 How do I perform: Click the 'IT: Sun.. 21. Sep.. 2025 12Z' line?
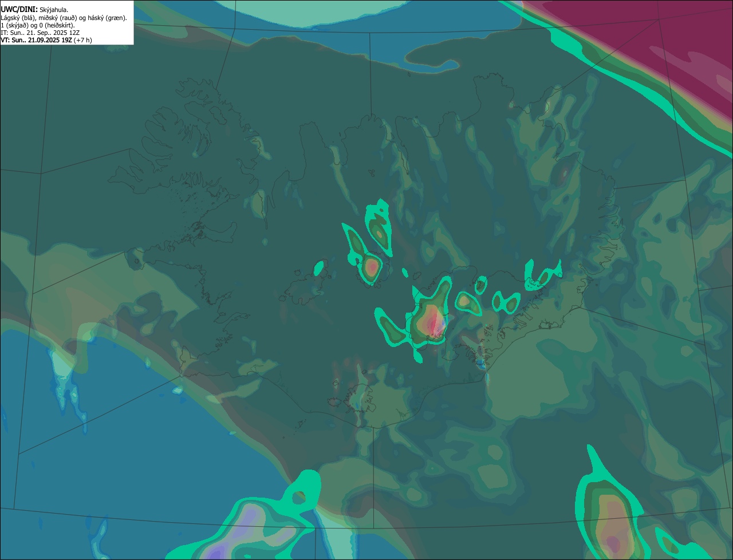click(x=40, y=33)
